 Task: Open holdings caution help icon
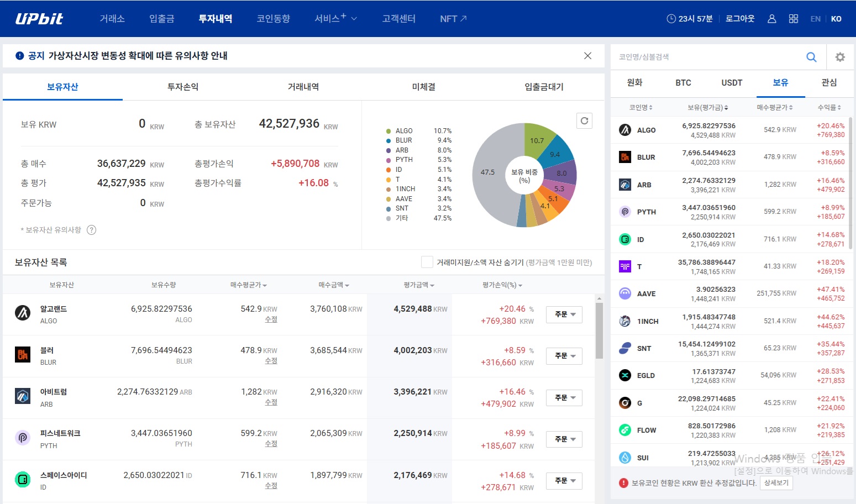click(92, 230)
